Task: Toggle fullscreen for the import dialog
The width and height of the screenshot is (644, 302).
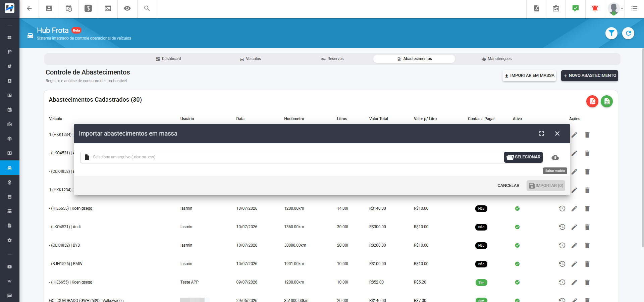Action: [x=542, y=134]
